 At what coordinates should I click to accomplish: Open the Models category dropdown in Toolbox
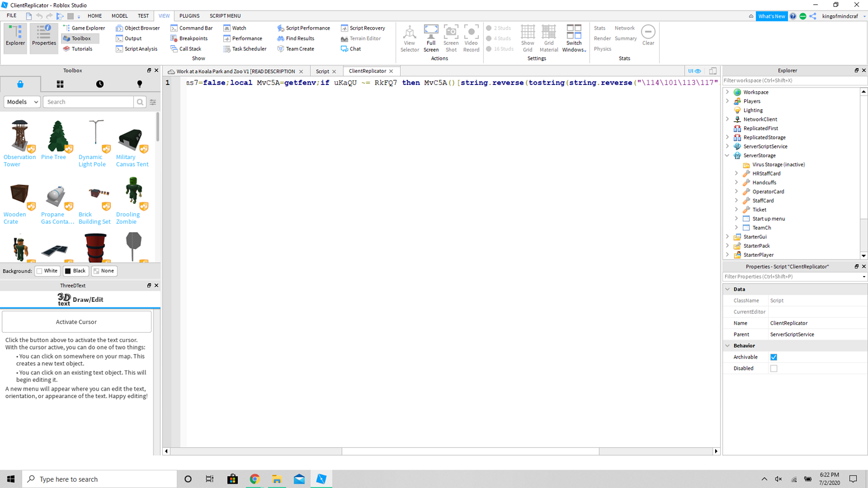21,101
